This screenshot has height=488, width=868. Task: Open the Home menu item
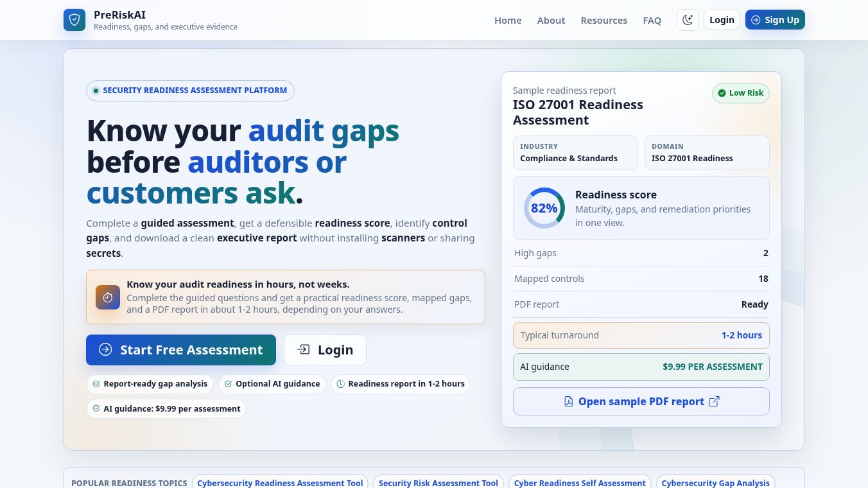(x=508, y=20)
